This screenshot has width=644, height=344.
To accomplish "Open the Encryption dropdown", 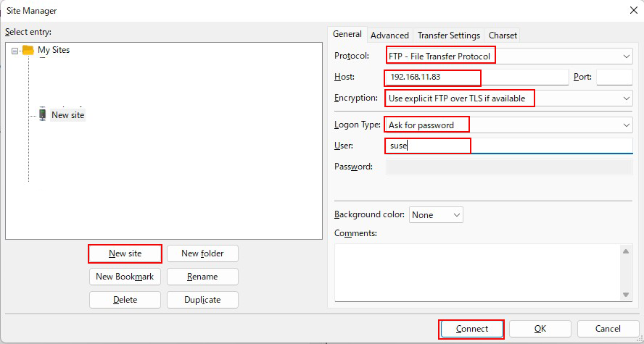I will [509, 98].
